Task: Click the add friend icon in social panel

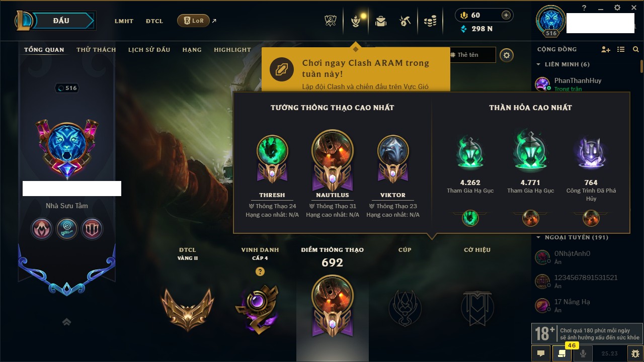Action: coord(606,49)
